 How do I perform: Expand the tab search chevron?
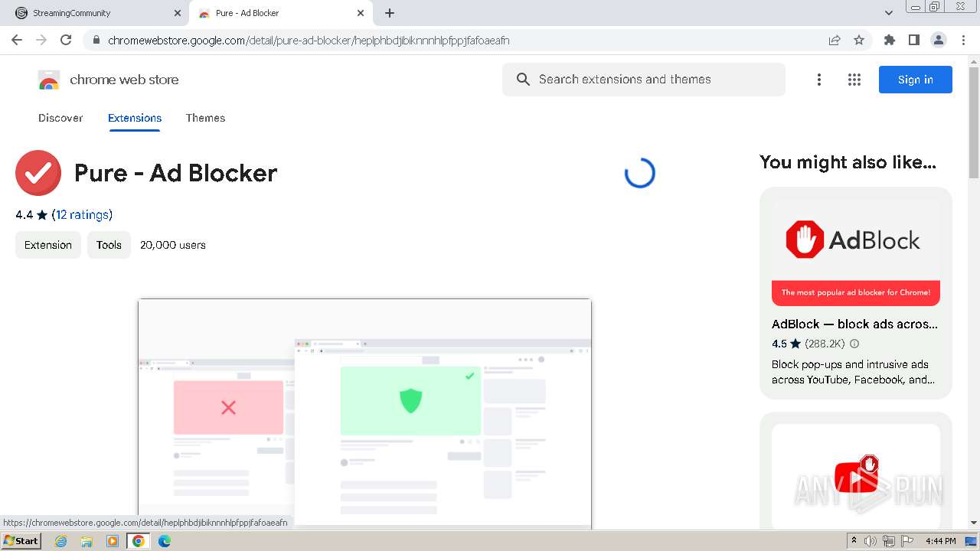pos(888,13)
